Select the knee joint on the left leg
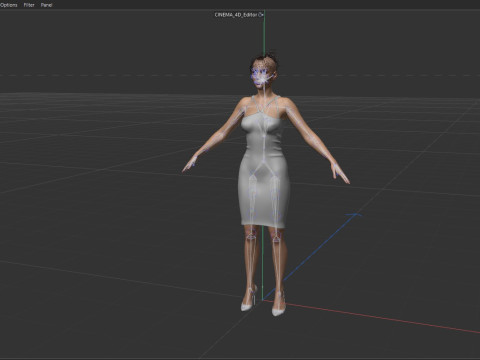 [x=250, y=236]
